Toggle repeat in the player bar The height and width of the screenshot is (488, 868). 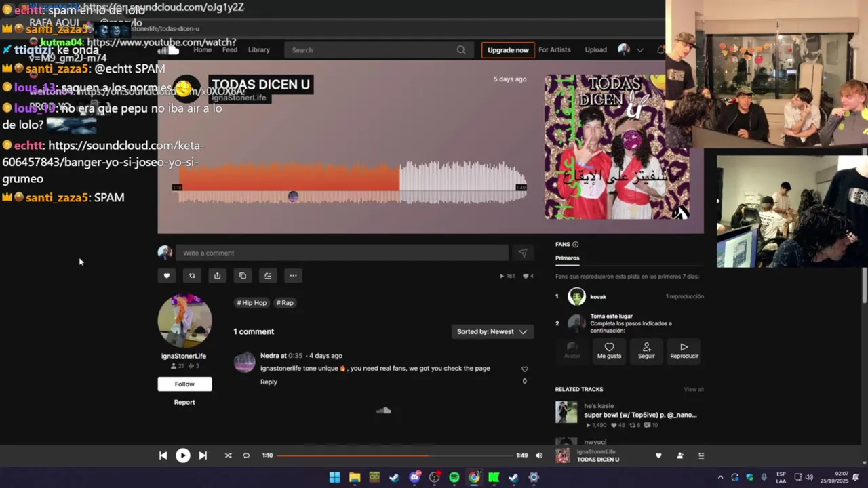(246, 455)
